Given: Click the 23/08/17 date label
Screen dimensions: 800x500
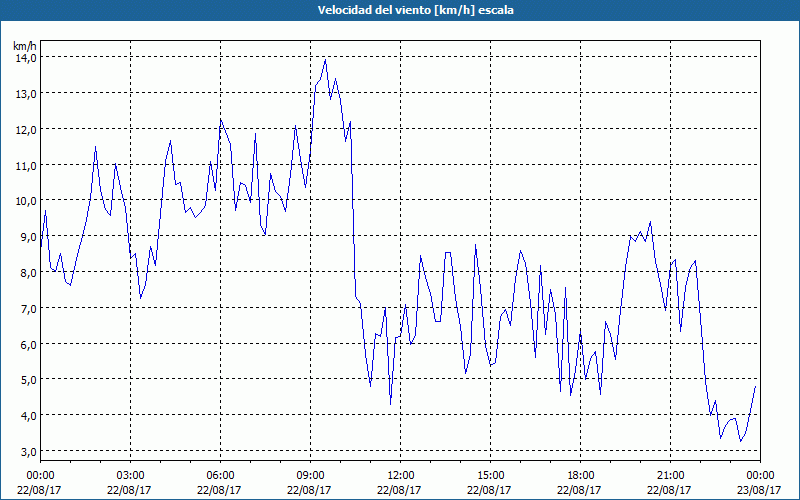Looking at the screenshot, I should 760,490.
